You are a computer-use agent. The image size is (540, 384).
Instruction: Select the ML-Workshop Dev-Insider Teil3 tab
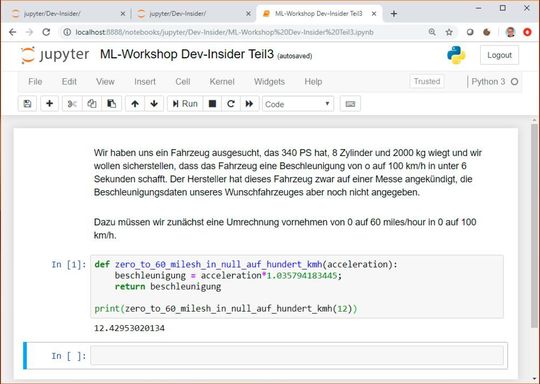(x=319, y=14)
